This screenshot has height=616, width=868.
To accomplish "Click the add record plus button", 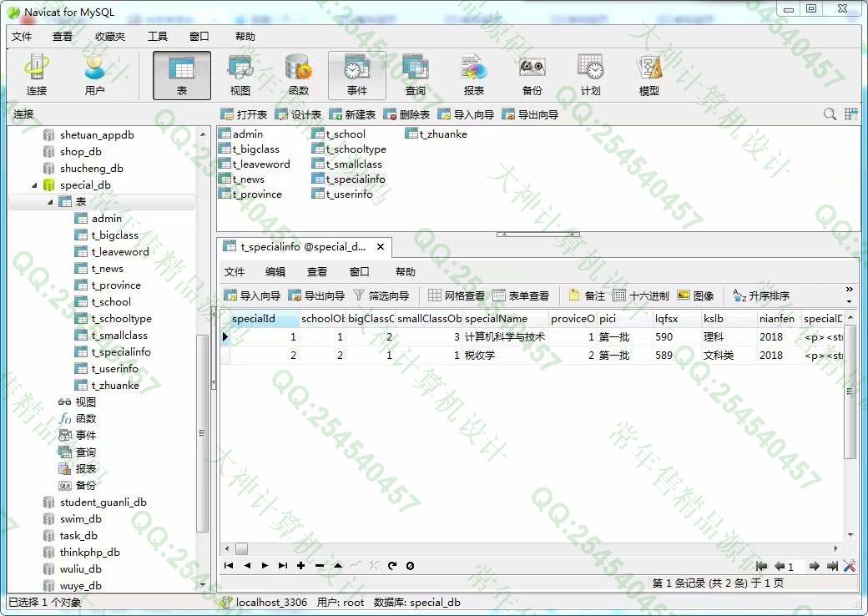I will click(x=300, y=566).
